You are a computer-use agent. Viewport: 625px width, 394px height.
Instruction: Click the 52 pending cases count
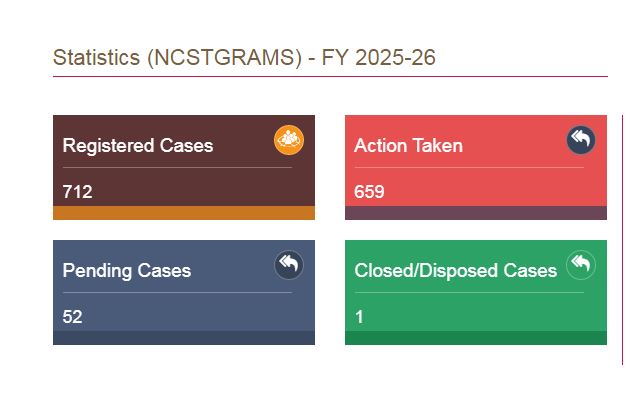tap(73, 317)
